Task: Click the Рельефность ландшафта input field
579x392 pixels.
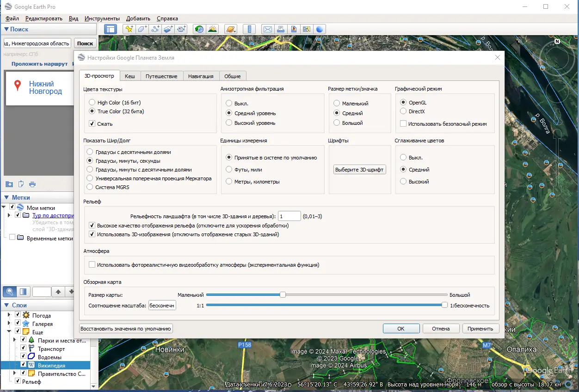Action: [289, 216]
